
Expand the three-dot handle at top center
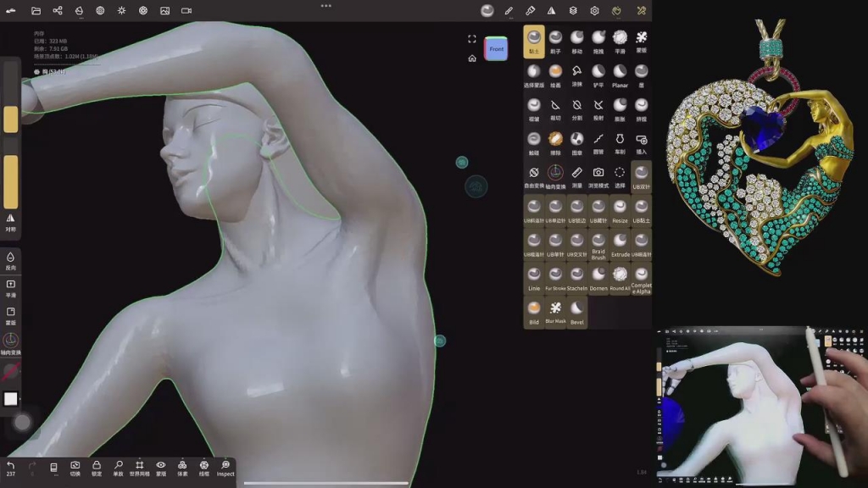tap(326, 6)
